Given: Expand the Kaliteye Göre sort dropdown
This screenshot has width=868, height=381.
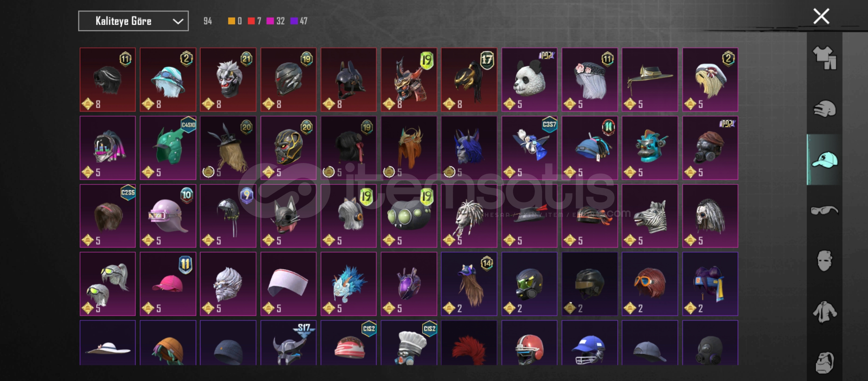Looking at the screenshot, I should coord(133,21).
